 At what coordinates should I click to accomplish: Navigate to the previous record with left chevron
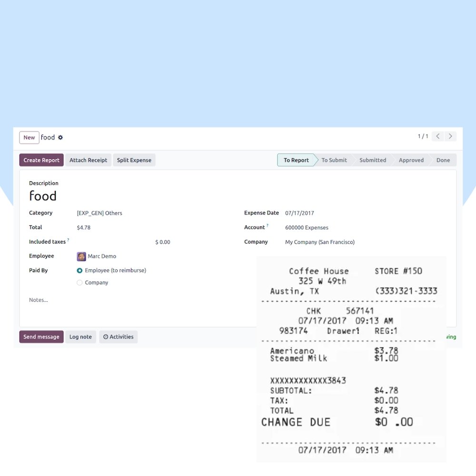pyautogui.click(x=437, y=136)
